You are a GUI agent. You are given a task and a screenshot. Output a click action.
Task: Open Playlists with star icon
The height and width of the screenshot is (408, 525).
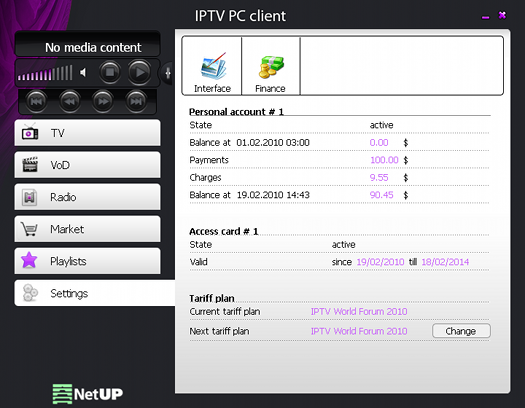pos(87,261)
